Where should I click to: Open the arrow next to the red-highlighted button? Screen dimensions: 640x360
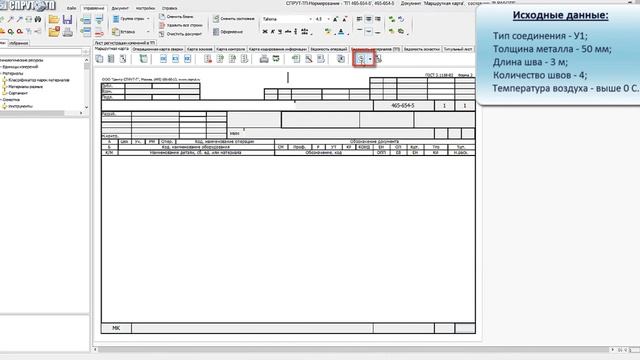tap(370, 59)
